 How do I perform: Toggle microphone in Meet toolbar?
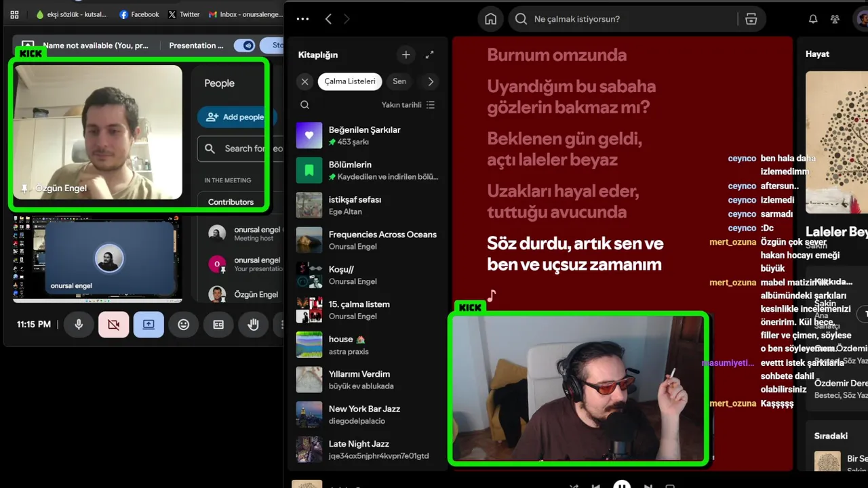pos(79,325)
